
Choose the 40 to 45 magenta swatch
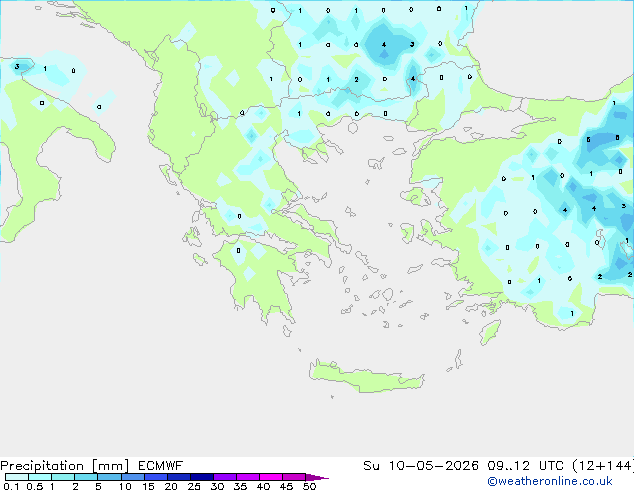coord(271,477)
